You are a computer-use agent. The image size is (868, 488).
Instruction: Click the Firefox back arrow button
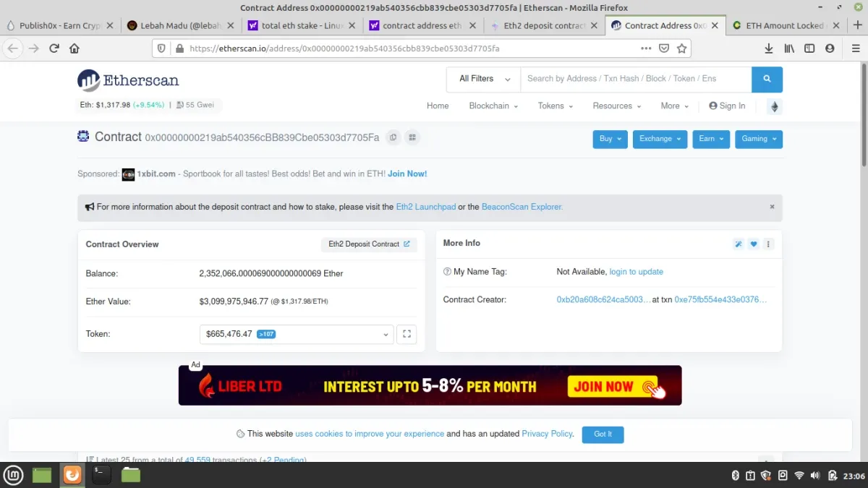tap(14, 48)
